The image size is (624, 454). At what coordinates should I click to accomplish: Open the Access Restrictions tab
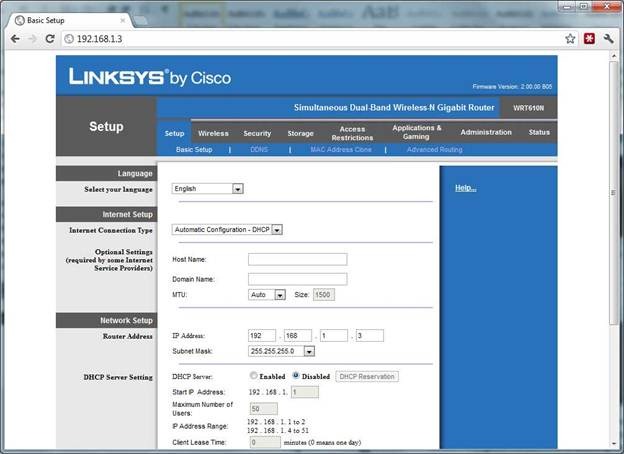coord(352,133)
